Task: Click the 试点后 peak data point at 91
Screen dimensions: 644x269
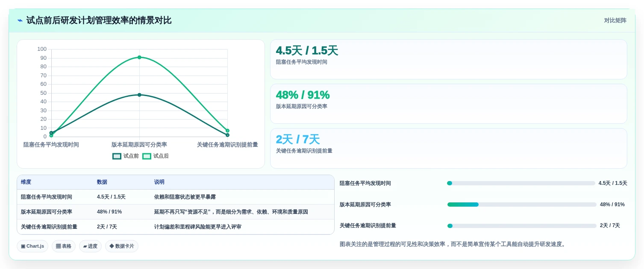Action: (x=139, y=57)
